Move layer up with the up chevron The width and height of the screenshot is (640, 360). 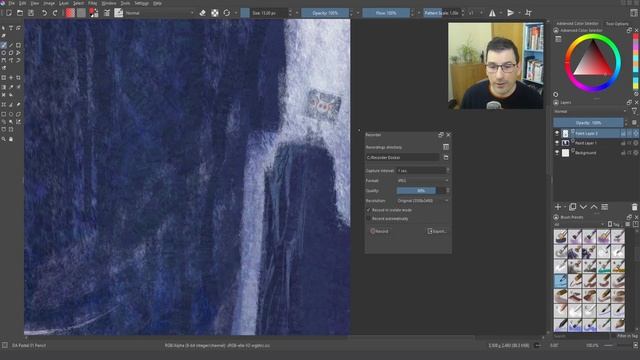coord(594,207)
